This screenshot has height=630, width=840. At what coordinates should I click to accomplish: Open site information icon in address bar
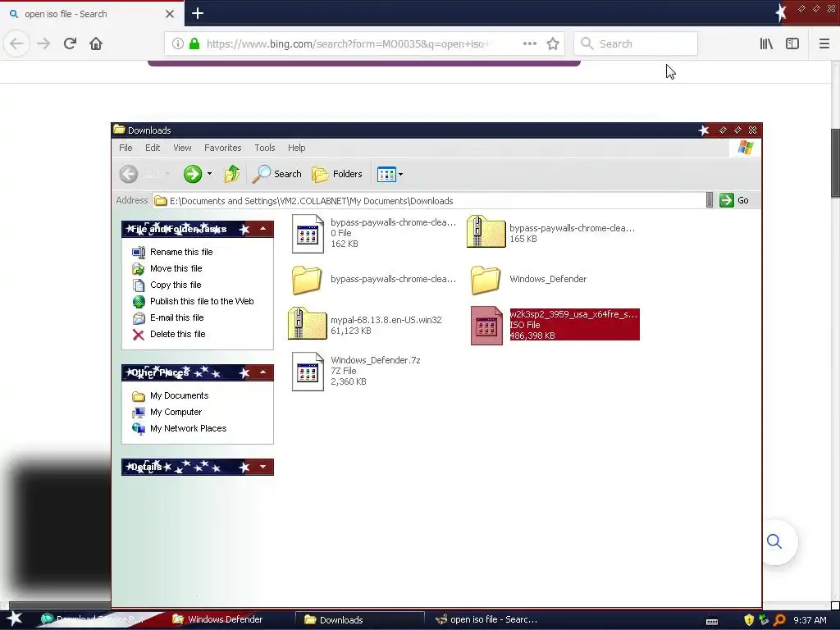[178, 43]
